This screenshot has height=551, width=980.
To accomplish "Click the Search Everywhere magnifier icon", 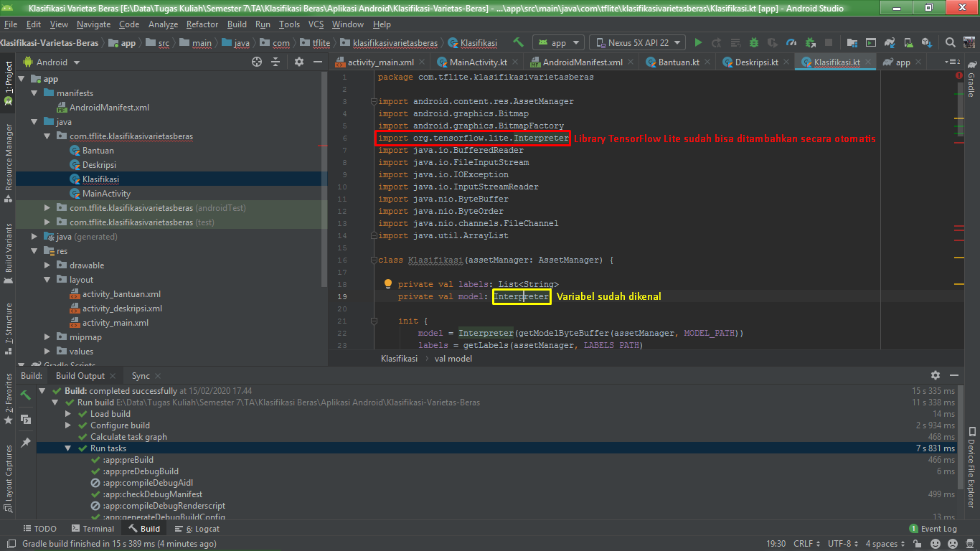I will (950, 43).
